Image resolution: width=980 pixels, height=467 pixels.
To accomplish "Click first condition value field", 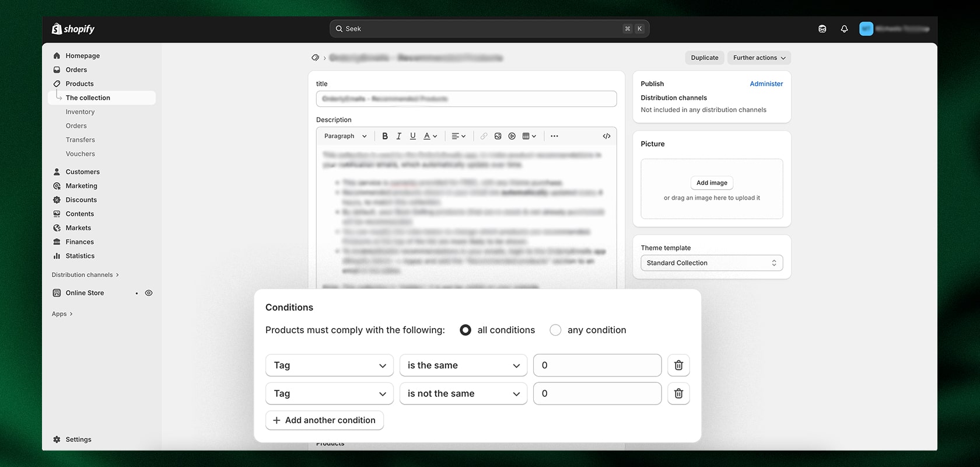I will 597,365.
